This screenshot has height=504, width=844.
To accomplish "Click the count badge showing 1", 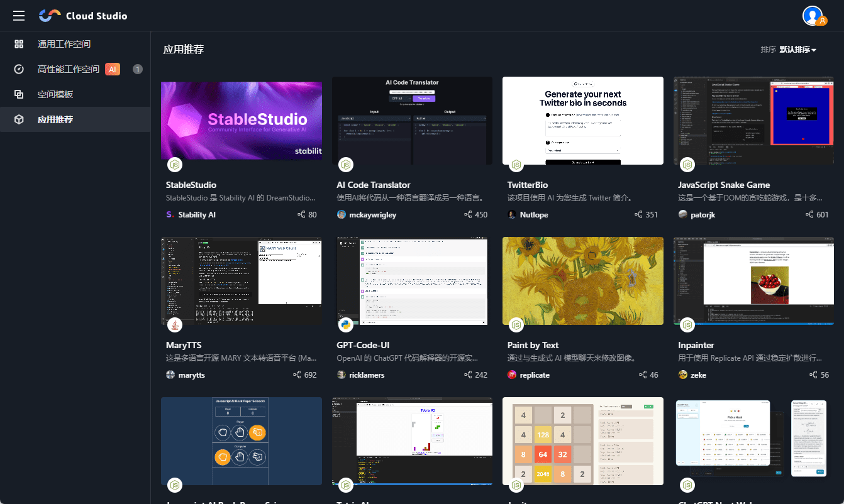I will 138,69.
